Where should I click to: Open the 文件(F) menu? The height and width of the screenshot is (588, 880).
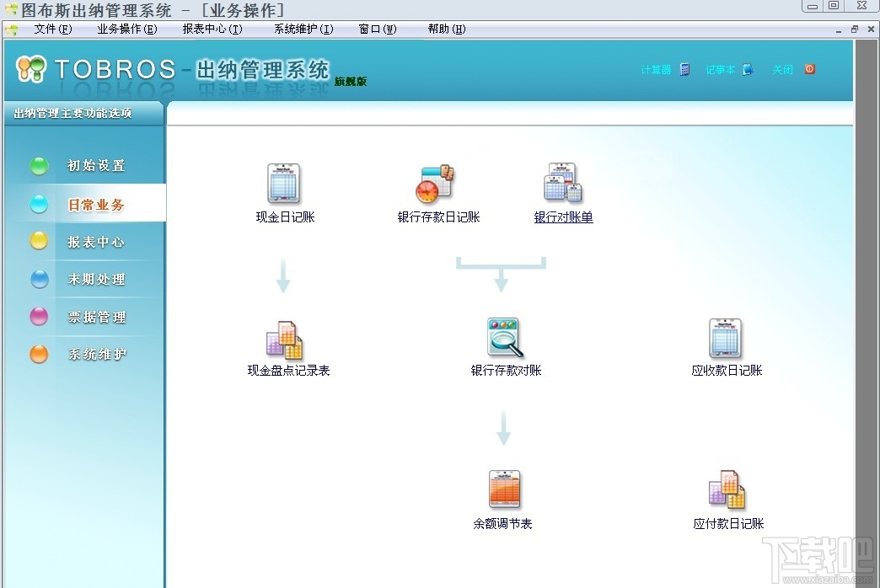point(53,29)
